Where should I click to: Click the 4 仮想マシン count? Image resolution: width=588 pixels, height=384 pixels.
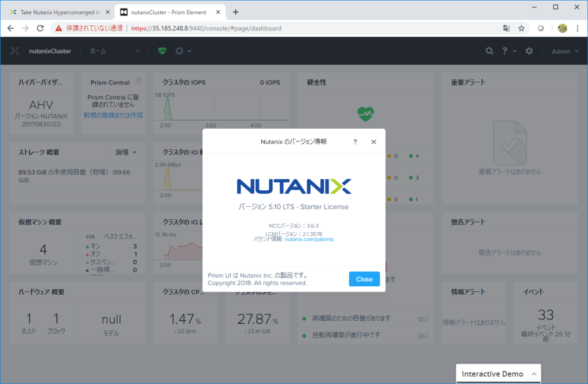43,249
